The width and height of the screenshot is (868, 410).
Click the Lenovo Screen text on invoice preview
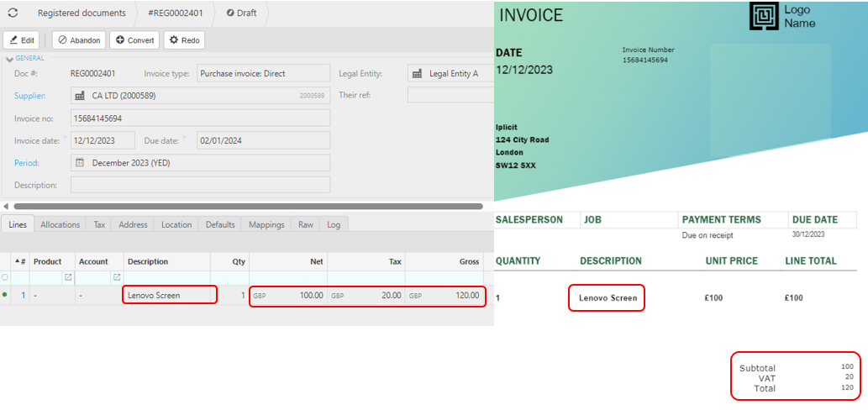point(608,297)
